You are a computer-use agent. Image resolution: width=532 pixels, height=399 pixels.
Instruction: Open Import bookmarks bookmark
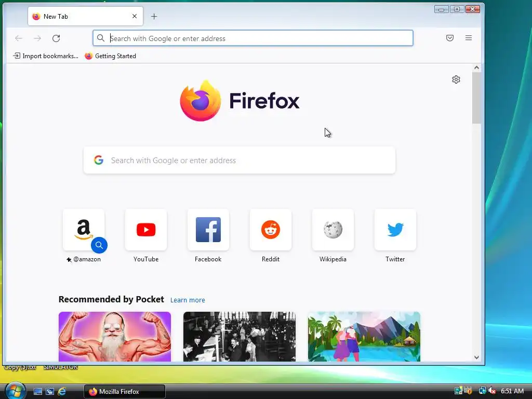click(46, 56)
